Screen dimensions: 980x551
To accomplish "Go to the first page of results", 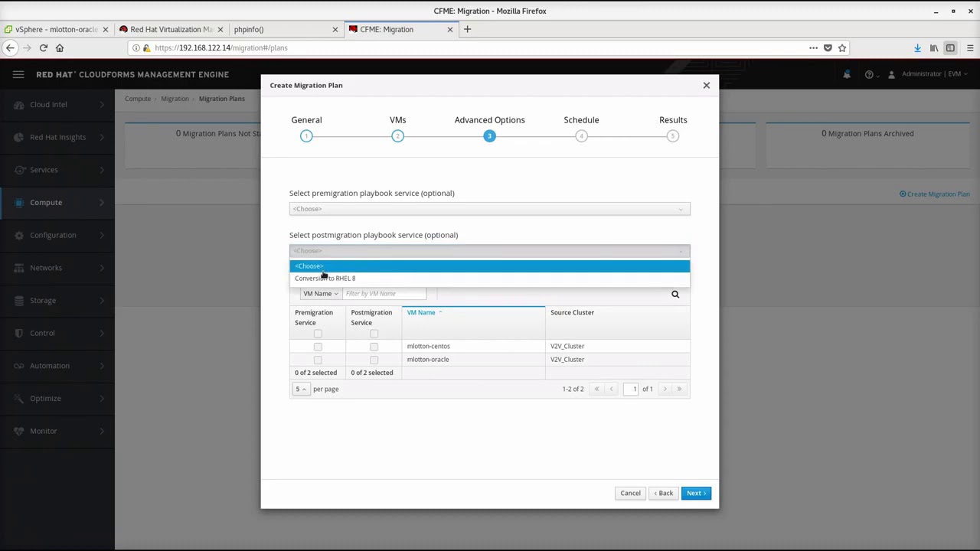I will coord(596,389).
